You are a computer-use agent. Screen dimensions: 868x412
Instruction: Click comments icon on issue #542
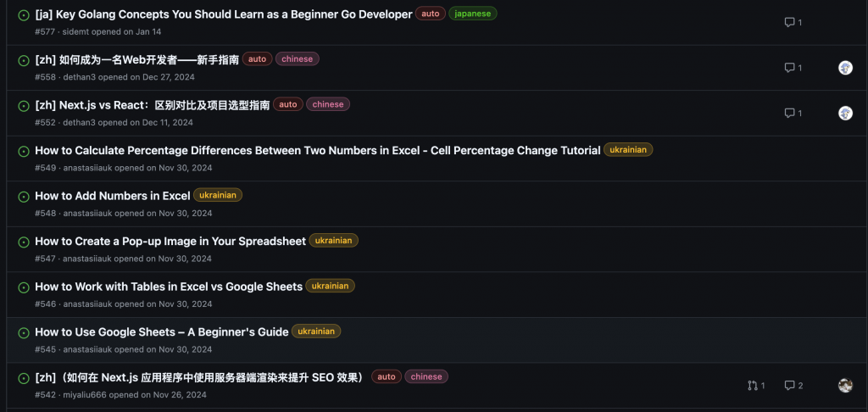pyautogui.click(x=789, y=386)
